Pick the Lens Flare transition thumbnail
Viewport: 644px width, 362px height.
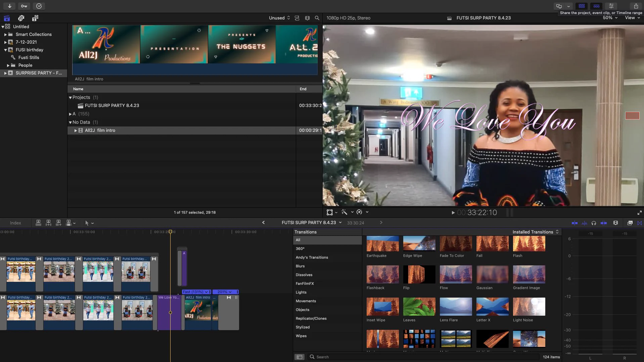coord(456,307)
